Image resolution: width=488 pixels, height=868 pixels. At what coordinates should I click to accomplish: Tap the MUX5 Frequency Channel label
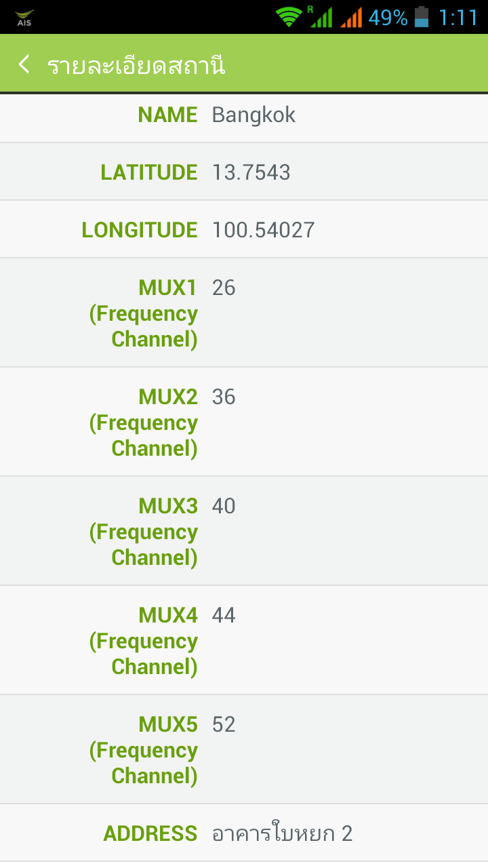tap(144, 750)
